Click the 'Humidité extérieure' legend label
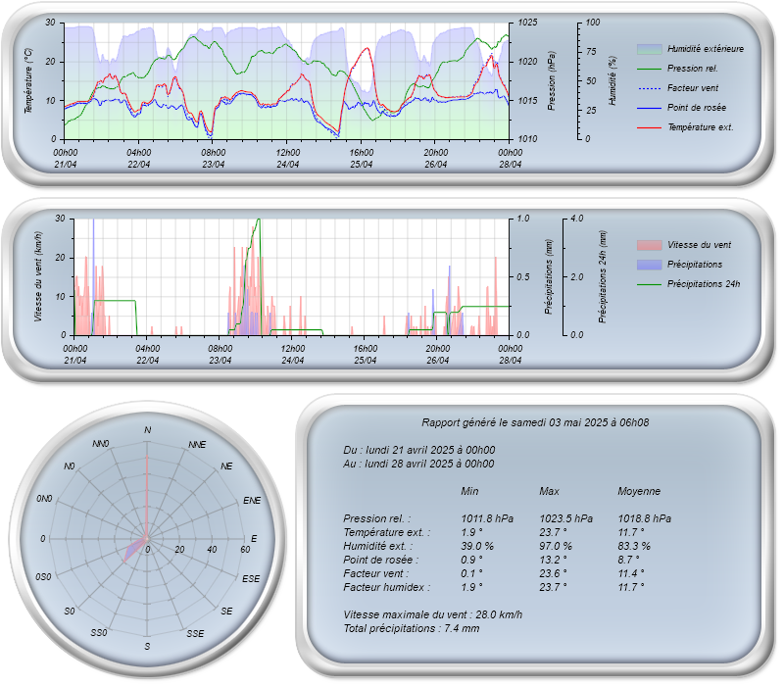This screenshot has height=686, width=784. point(706,49)
